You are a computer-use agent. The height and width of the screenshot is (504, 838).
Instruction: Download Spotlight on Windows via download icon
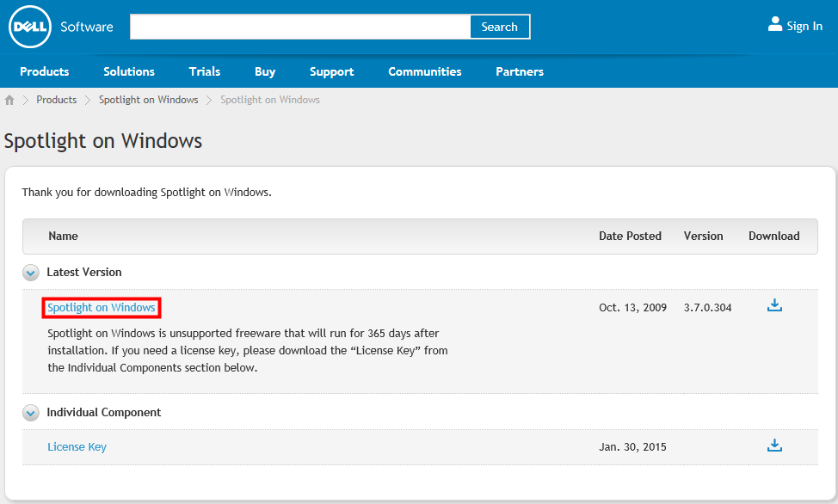coord(774,305)
